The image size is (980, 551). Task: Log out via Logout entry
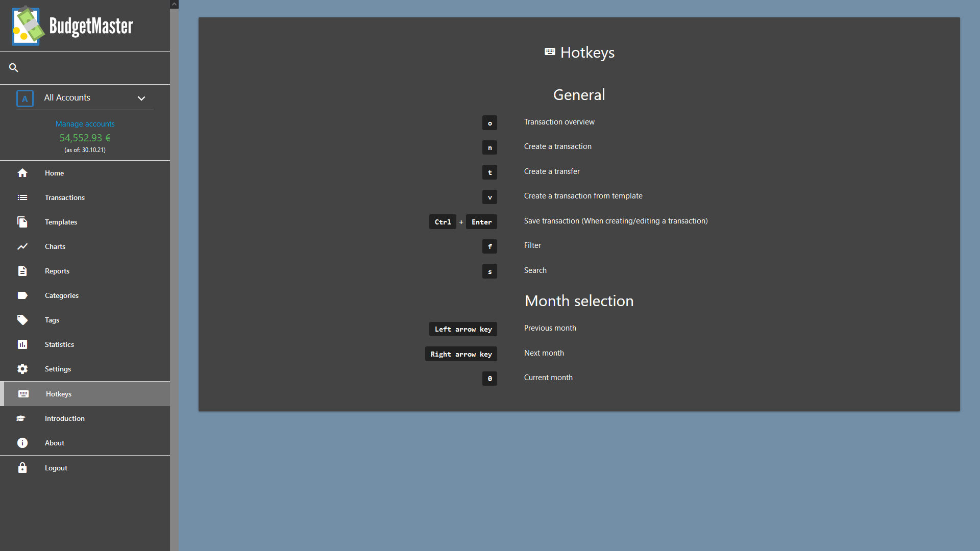click(85, 468)
